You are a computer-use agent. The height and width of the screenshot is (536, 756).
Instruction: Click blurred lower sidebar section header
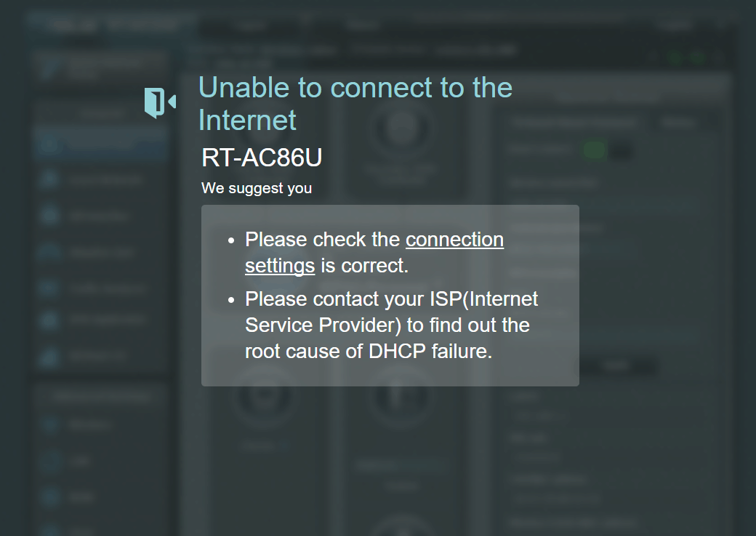(x=100, y=397)
